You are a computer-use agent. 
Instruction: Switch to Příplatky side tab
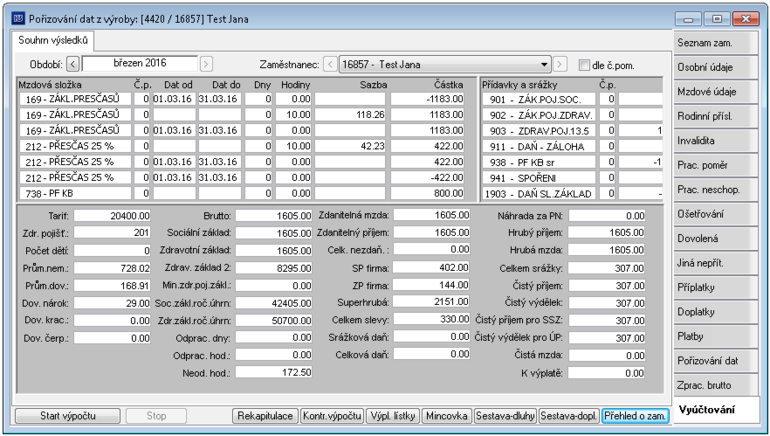click(x=713, y=288)
